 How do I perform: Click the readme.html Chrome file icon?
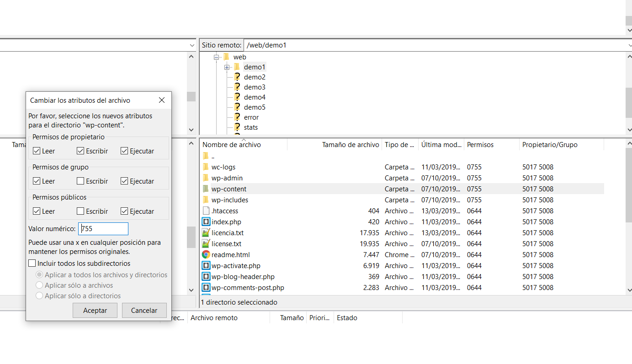point(206,255)
